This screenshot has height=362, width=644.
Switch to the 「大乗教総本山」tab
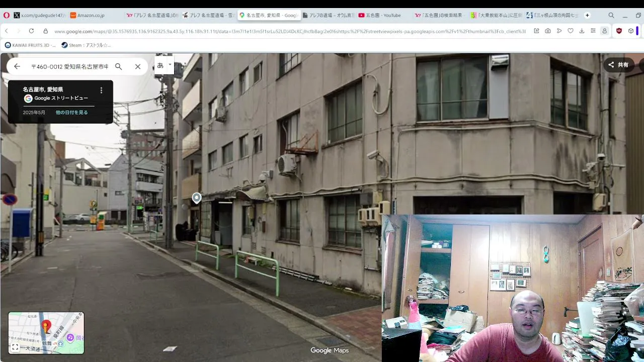pos(497,16)
